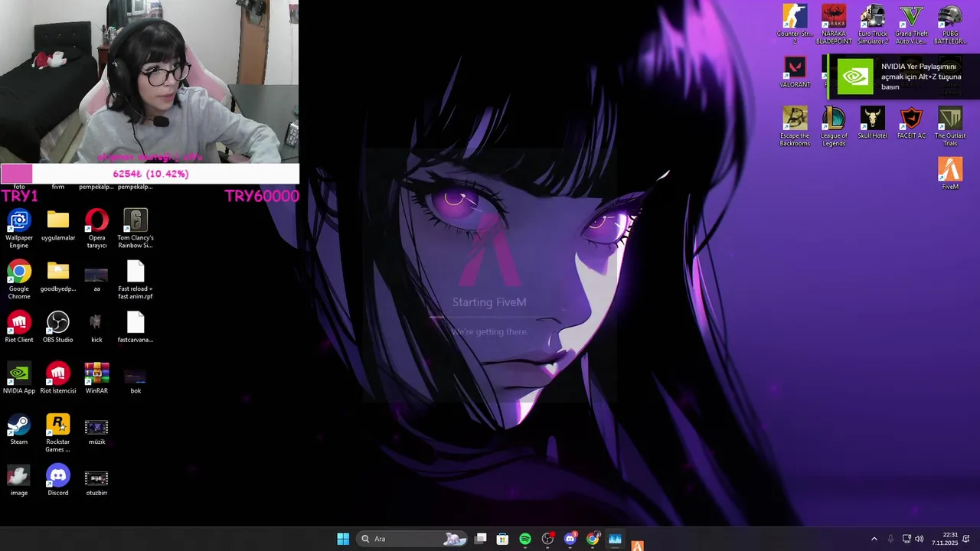Open OBS Studio desktop icon
The width and height of the screenshot is (980, 551).
pyautogui.click(x=58, y=328)
